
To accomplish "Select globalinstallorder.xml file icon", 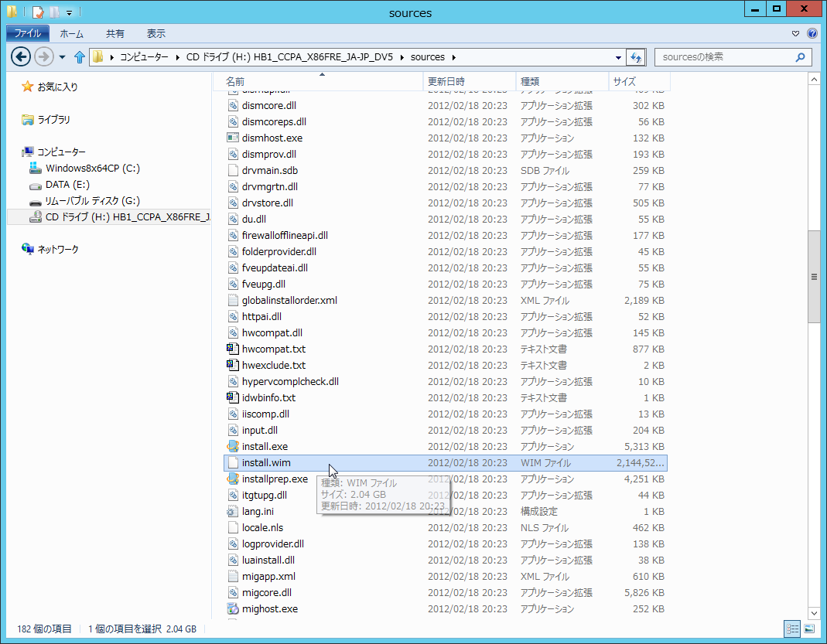I will pos(233,301).
